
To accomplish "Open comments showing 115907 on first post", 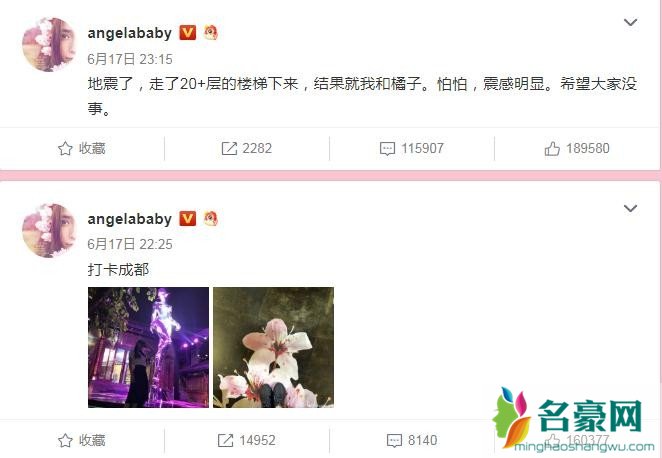I will pos(412,148).
